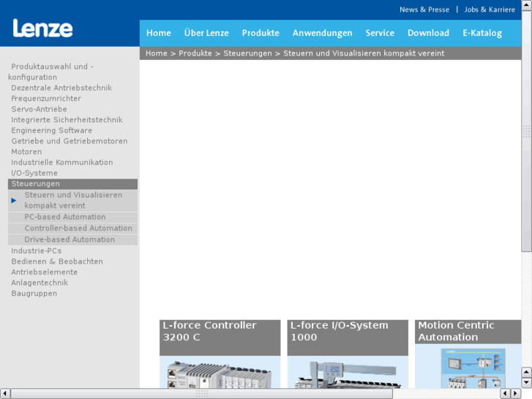532x399 pixels.
Task: Select Anlagentechnik in sidebar
Action: click(x=40, y=283)
